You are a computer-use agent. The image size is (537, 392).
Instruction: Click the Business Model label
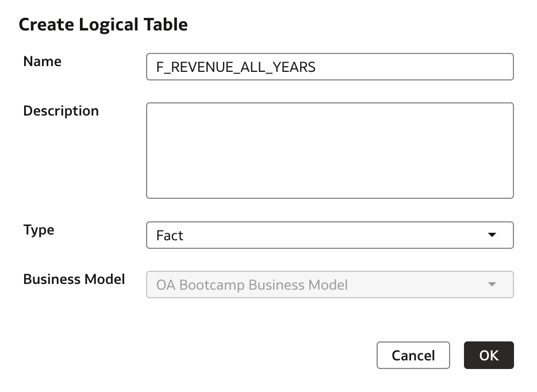(x=74, y=279)
